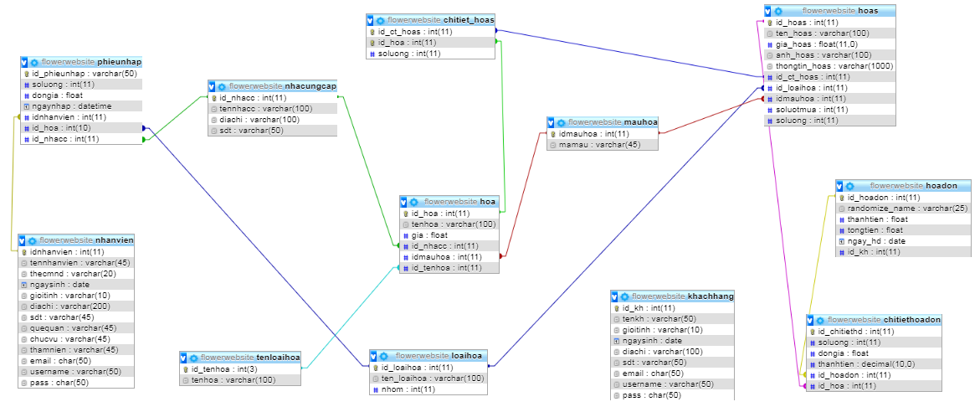Click the key icon beside id_nhacc in nhacungcap

(214, 97)
